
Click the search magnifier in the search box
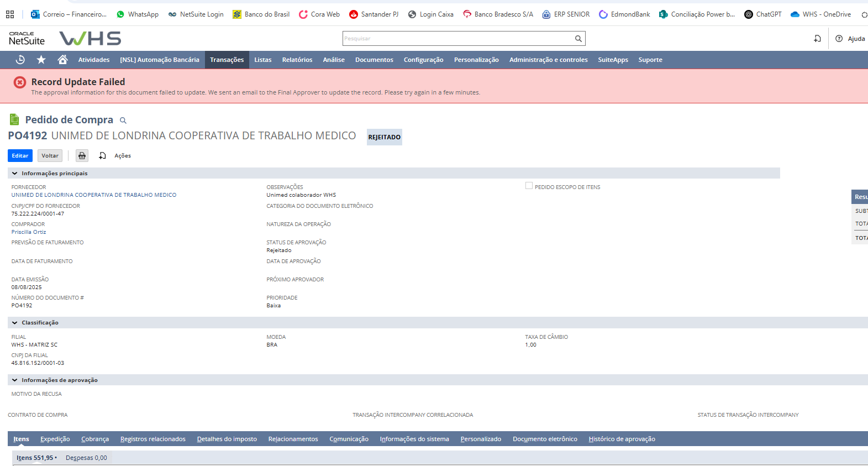(578, 39)
